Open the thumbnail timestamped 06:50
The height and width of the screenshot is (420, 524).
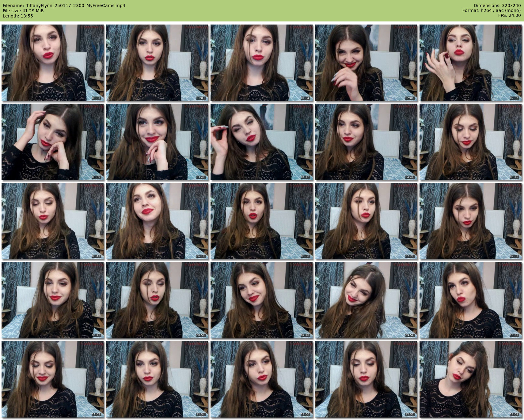click(261, 221)
